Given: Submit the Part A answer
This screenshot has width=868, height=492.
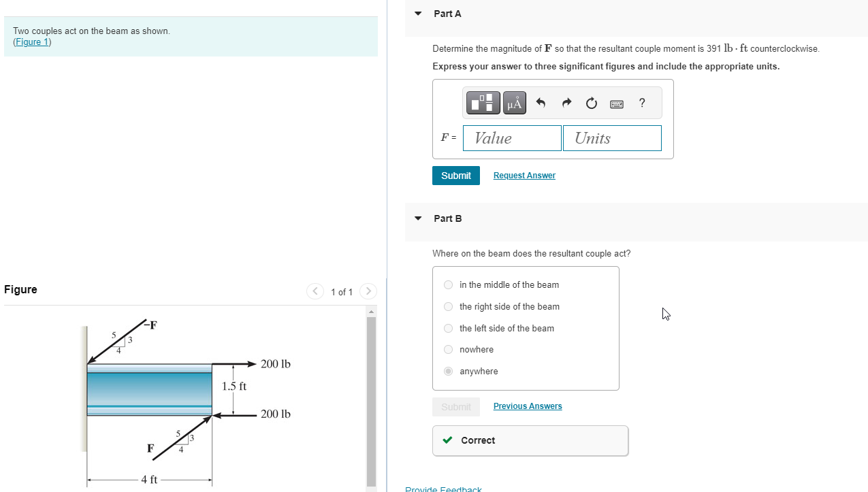Looking at the screenshot, I should pos(455,175).
